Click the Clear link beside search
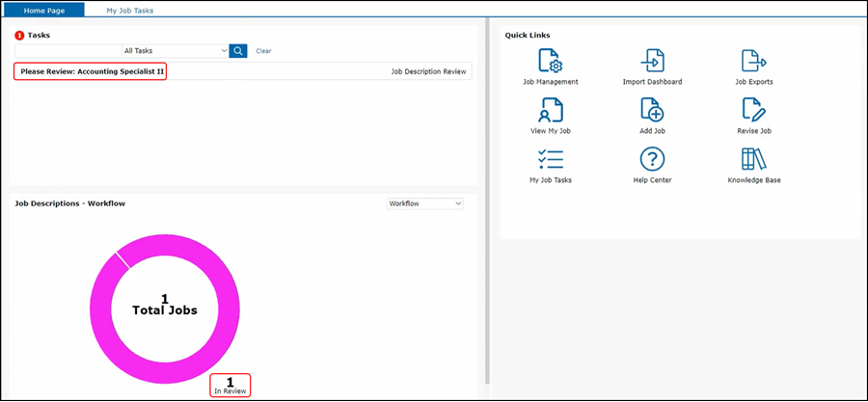 click(263, 51)
